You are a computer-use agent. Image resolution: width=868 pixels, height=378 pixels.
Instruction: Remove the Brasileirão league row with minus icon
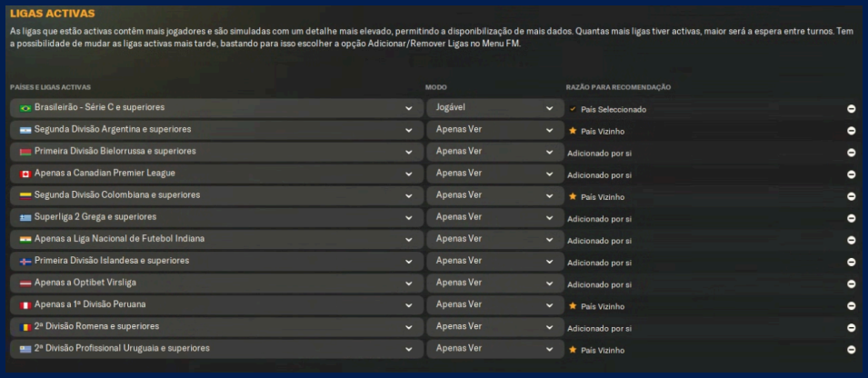851,109
